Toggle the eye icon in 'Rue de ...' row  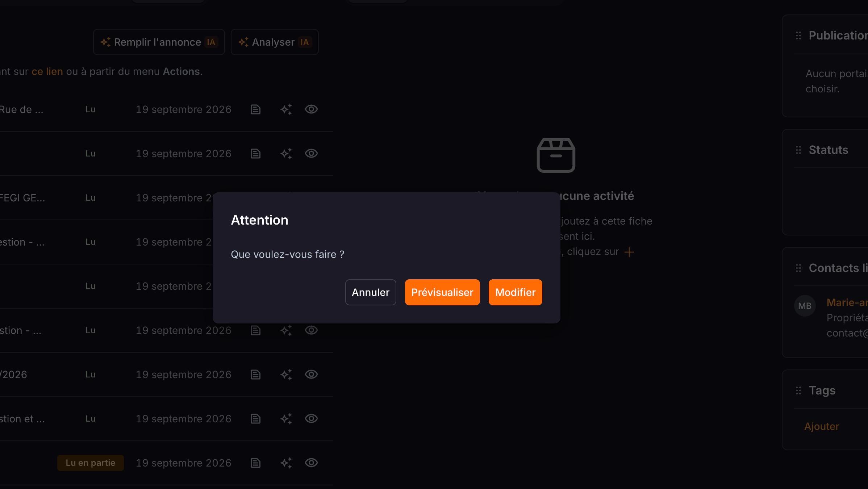point(311,109)
